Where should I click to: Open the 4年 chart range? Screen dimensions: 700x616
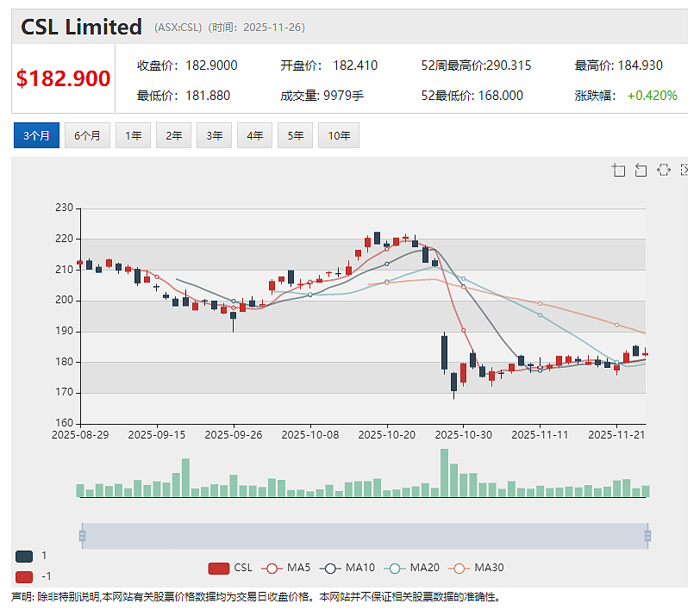click(255, 135)
